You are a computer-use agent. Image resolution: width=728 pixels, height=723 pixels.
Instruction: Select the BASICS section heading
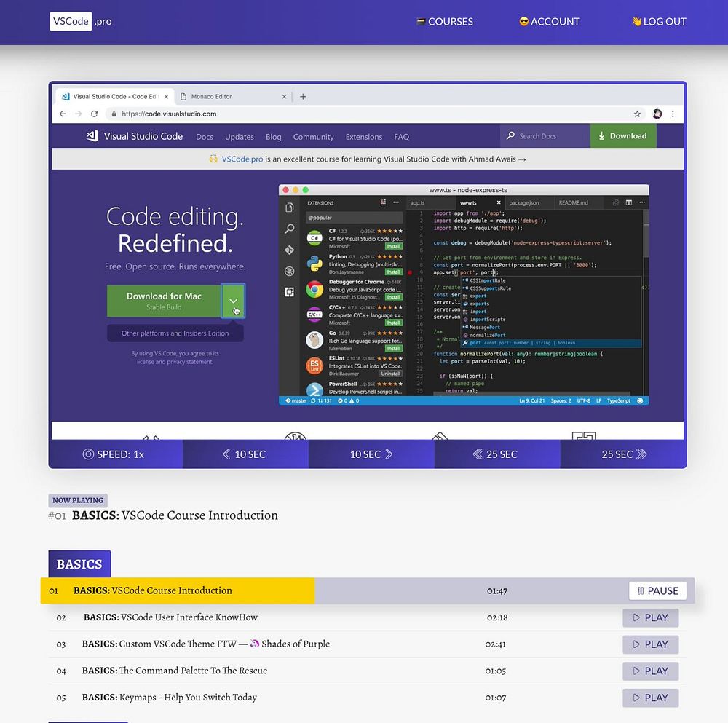click(x=79, y=564)
